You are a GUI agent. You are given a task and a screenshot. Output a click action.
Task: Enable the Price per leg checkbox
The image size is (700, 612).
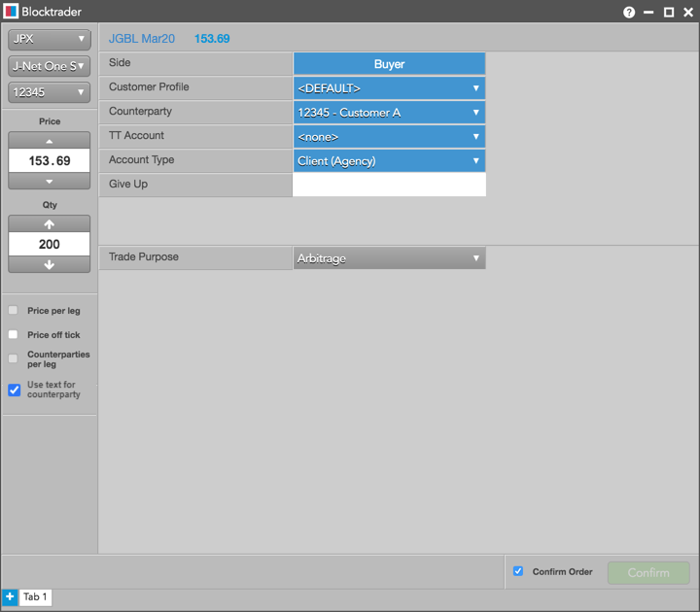[14, 311]
